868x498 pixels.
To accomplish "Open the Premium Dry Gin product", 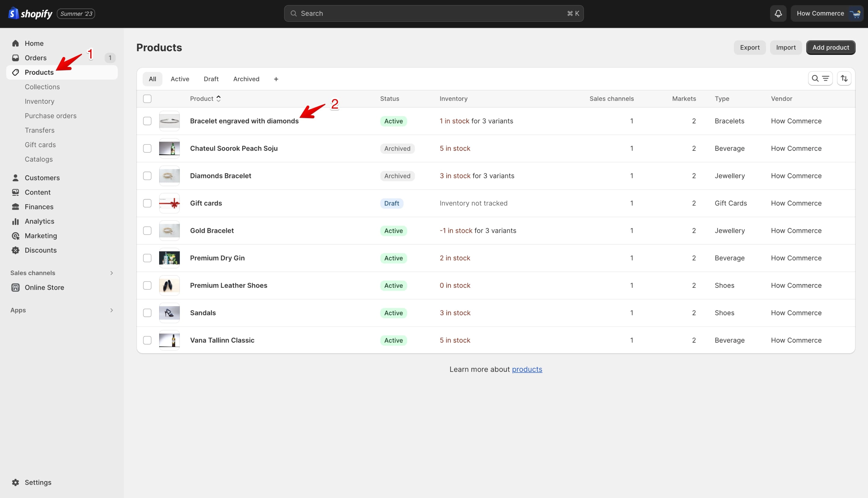I will (217, 258).
